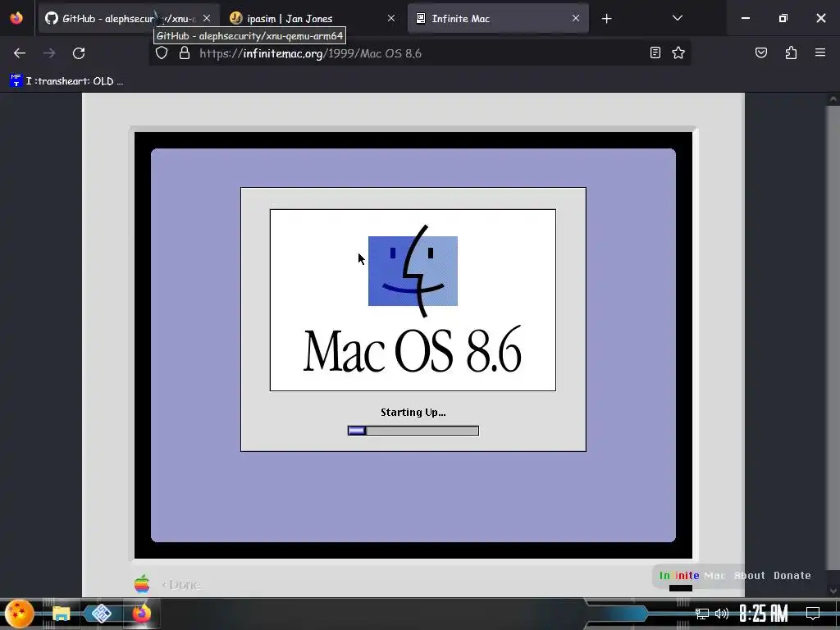Image resolution: width=840 pixels, height=630 pixels.
Task: Go forward one page
Action: click(49, 53)
